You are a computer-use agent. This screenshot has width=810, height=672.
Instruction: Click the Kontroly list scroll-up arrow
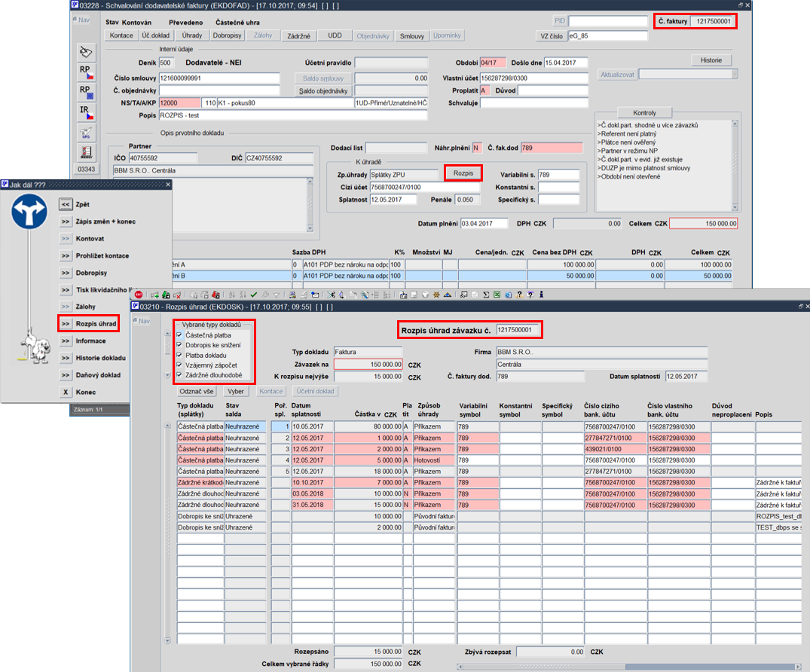(x=735, y=124)
